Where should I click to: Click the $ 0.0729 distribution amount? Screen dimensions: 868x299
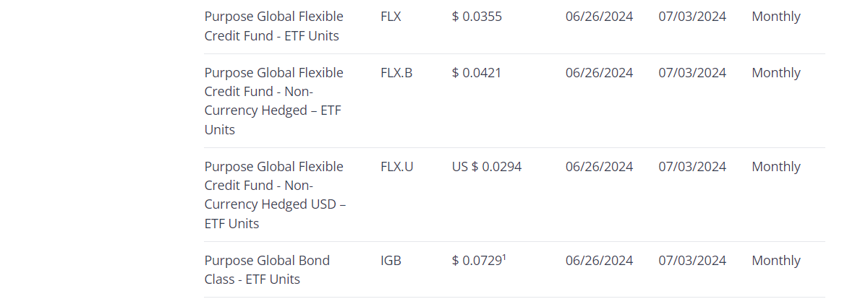tap(477, 261)
